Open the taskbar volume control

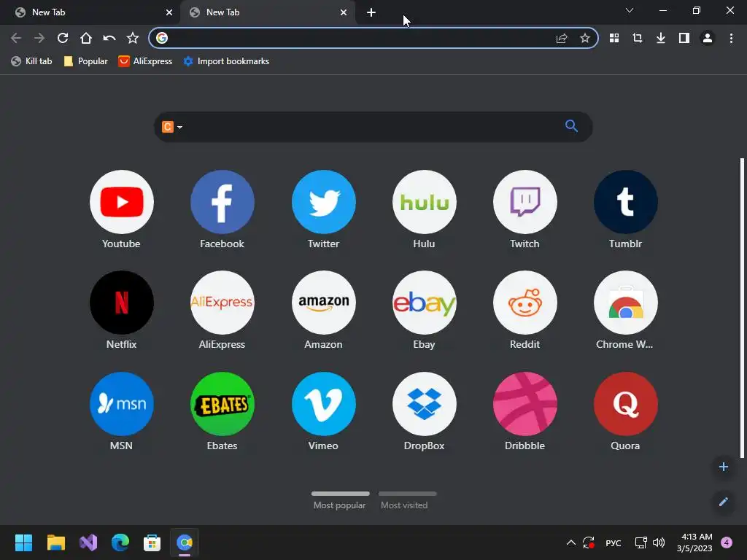pyautogui.click(x=659, y=542)
